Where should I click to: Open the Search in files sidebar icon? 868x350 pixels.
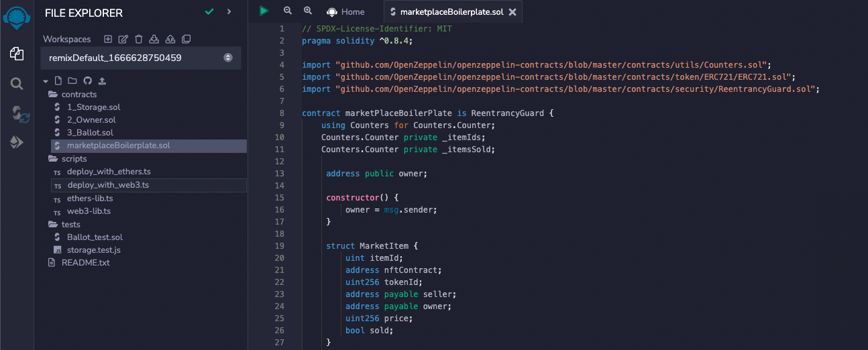coord(17,84)
